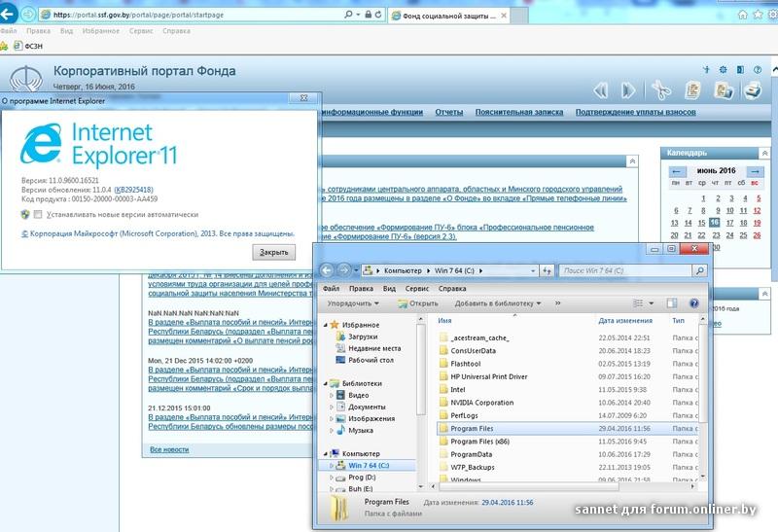Viewport: 778px width, 532px height.
Task: Click the Explorer window forward button
Action: [x=344, y=270]
